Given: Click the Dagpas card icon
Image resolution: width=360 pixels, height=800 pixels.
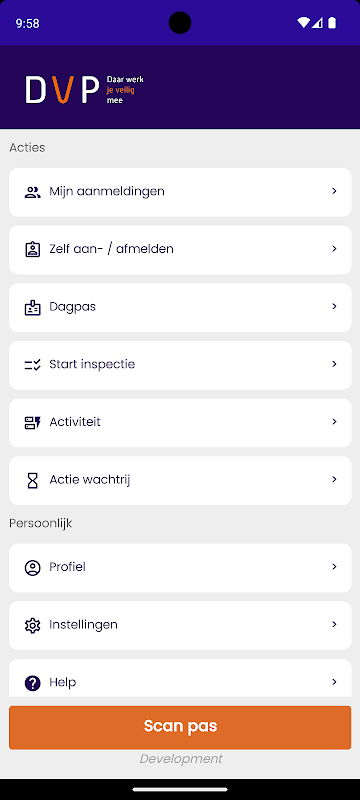Looking at the screenshot, I should pos(33,308).
